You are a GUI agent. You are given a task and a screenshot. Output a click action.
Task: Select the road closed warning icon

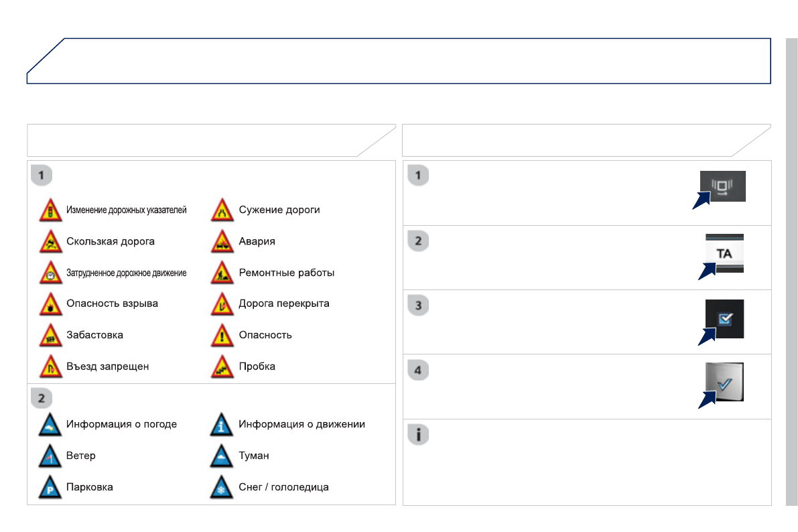[222, 304]
